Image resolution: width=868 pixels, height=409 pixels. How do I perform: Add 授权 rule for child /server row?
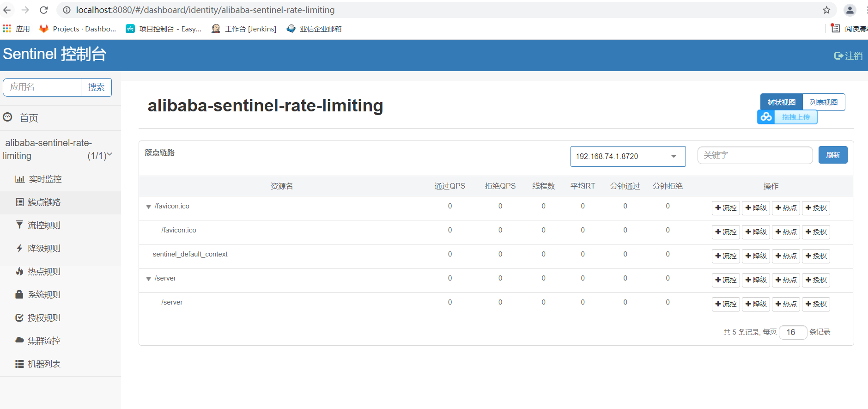click(816, 304)
